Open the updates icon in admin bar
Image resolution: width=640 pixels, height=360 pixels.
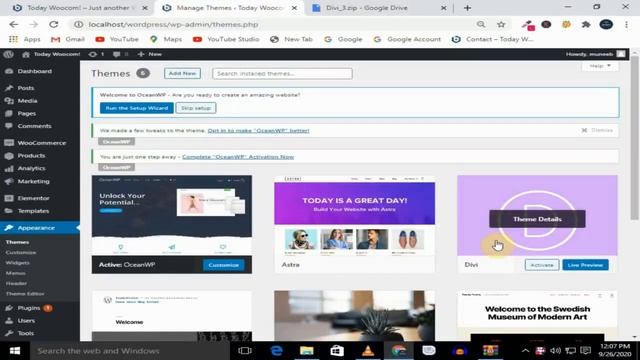(x=96, y=54)
